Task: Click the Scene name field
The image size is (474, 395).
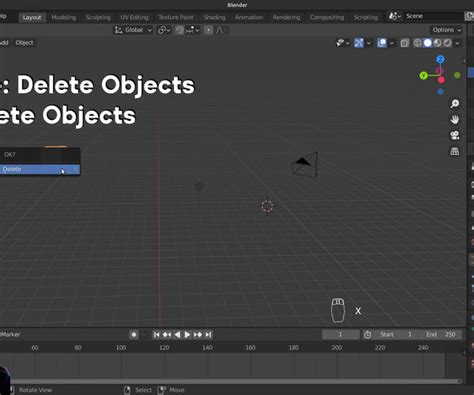Action: [433, 16]
